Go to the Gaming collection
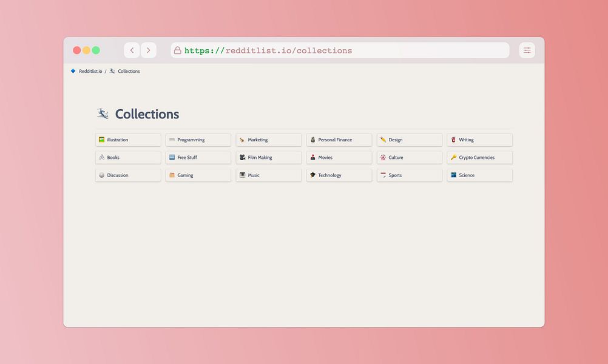The image size is (608, 364). click(198, 175)
